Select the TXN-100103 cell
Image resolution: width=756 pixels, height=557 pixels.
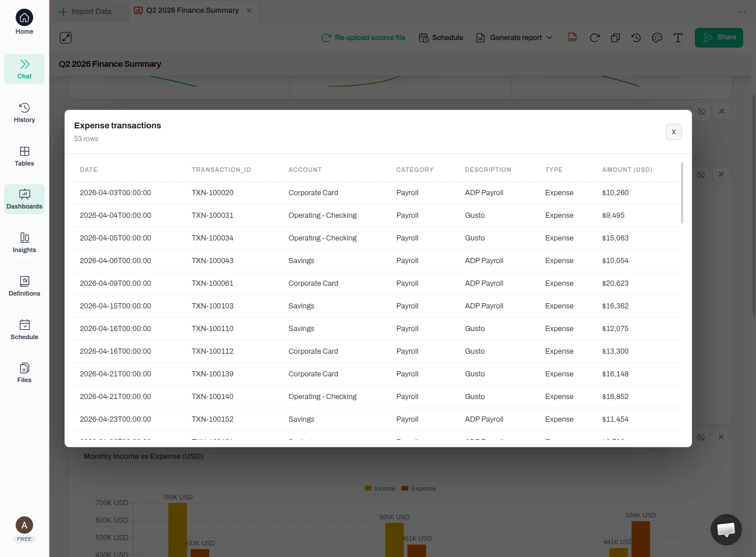213,306
